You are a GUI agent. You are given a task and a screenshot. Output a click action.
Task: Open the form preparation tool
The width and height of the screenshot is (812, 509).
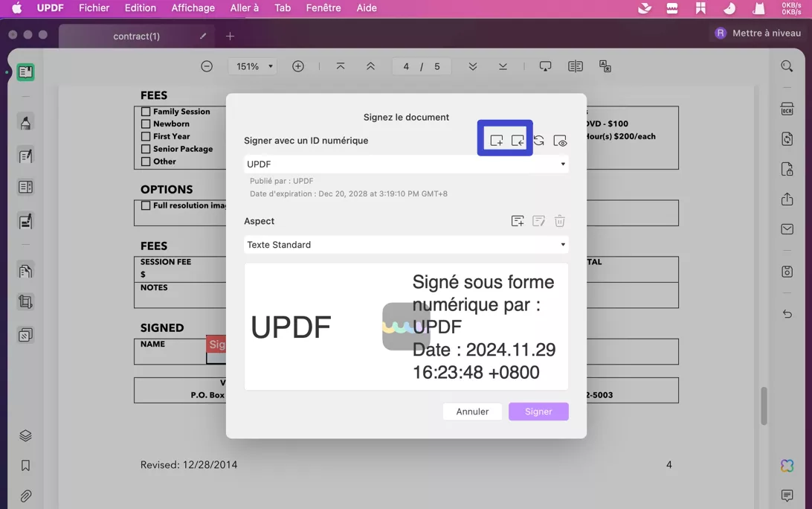(25, 187)
